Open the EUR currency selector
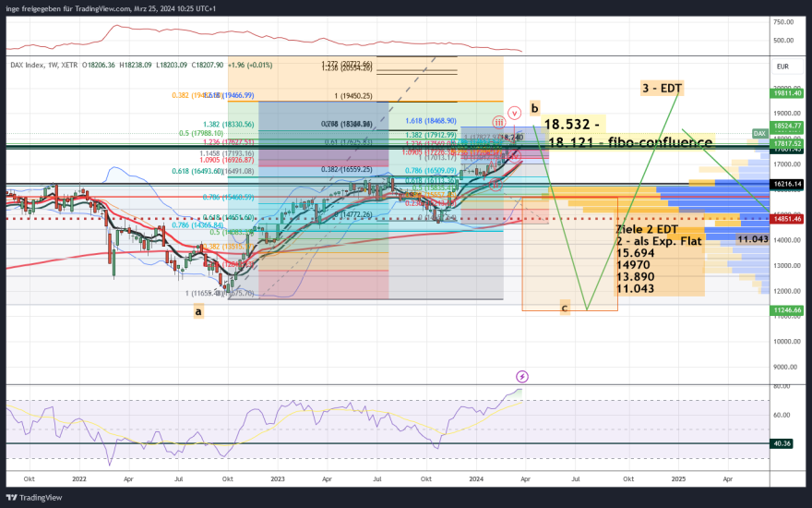The width and height of the screenshot is (812, 508). (782, 67)
